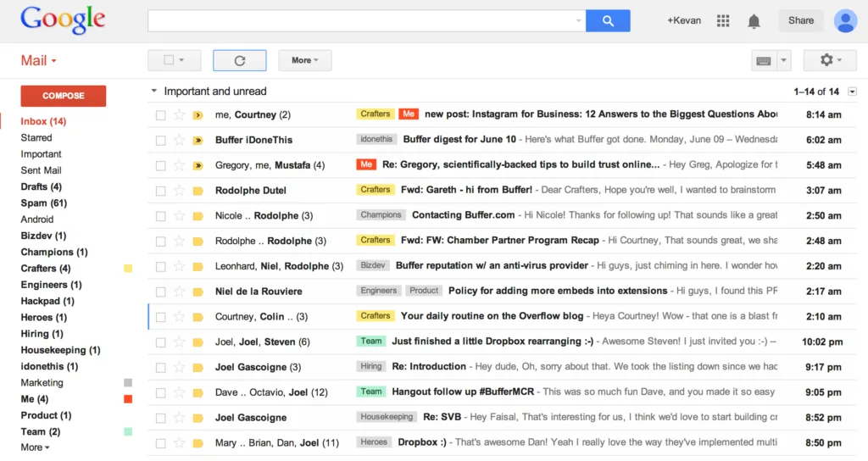This screenshot has width=868, height=461.
Task: Check the Courtney, Colin thread box
Action: [160, 317]
